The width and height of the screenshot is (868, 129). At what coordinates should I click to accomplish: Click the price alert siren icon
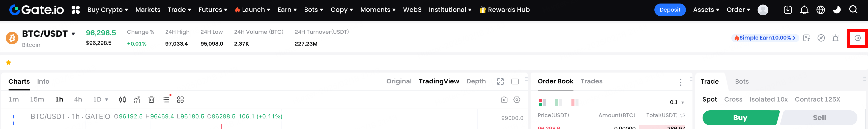click(x=835, y=38)
